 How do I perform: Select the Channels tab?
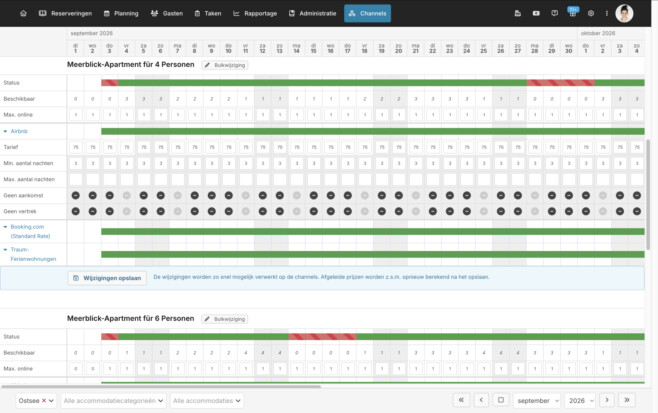tap(368, 13)
